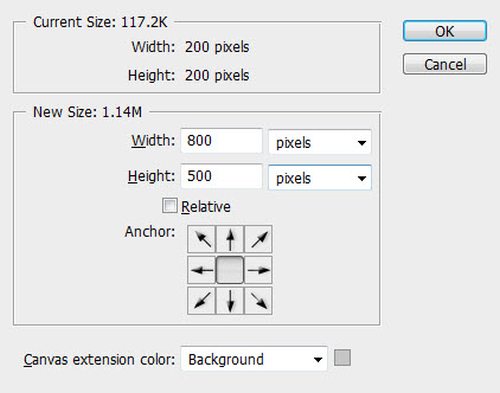Open the canvas extension color swatch
The height and width of the screenshot is (393, 500).
[x=342, y=358]
